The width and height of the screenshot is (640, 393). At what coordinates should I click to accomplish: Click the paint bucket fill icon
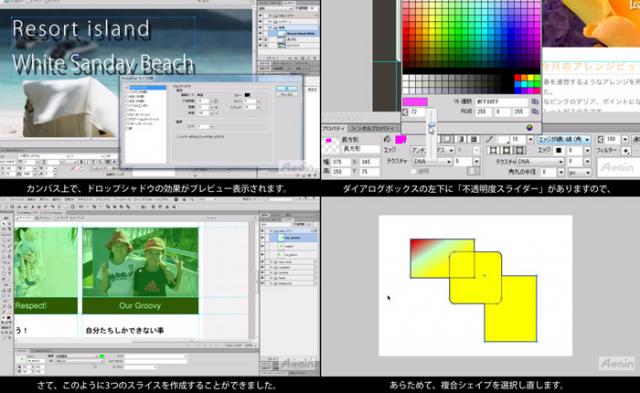pos(387,140)
